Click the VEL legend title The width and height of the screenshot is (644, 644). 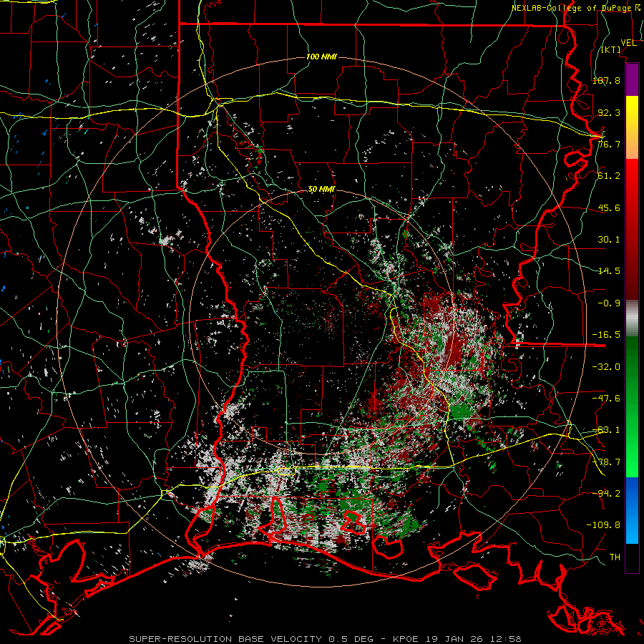[x=628, y=43]
